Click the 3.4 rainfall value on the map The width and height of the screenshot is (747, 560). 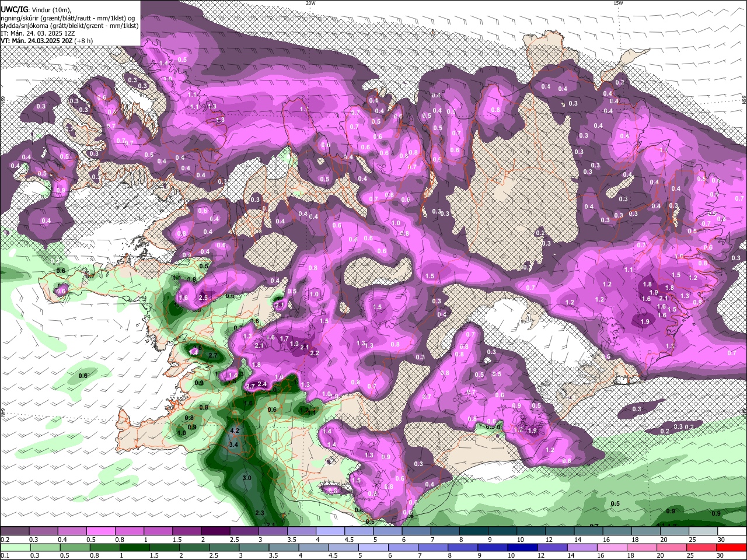pos(234,444)
